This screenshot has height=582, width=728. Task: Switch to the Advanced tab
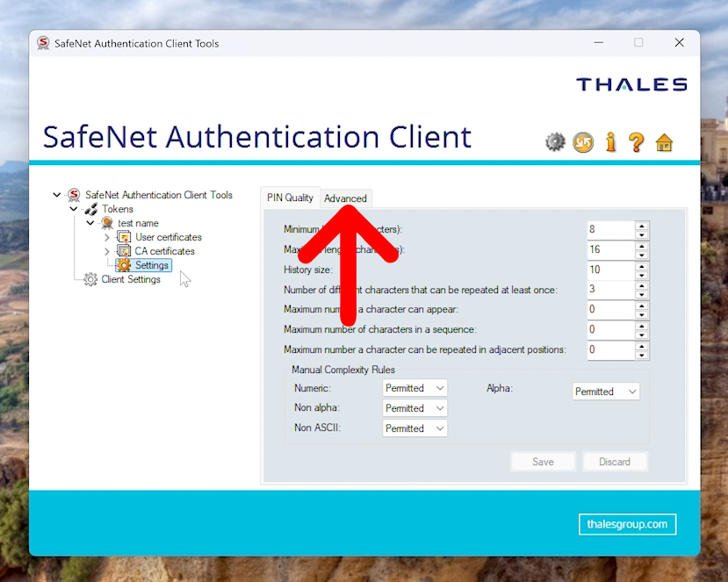(345, 198)
